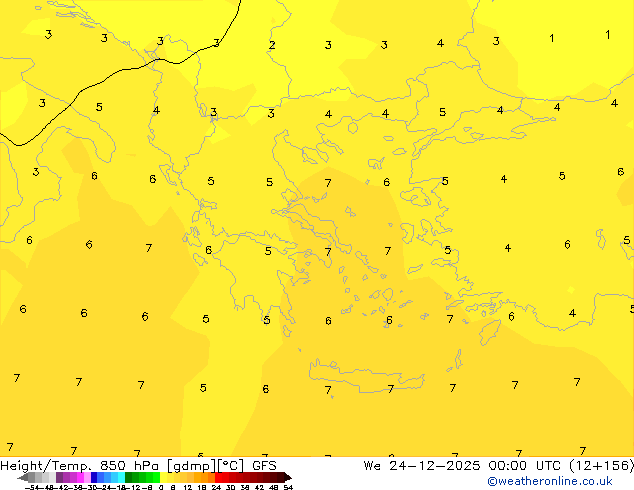Click the (12+156) forecast offset text
The image size is (634, 490).
point(602,466)
